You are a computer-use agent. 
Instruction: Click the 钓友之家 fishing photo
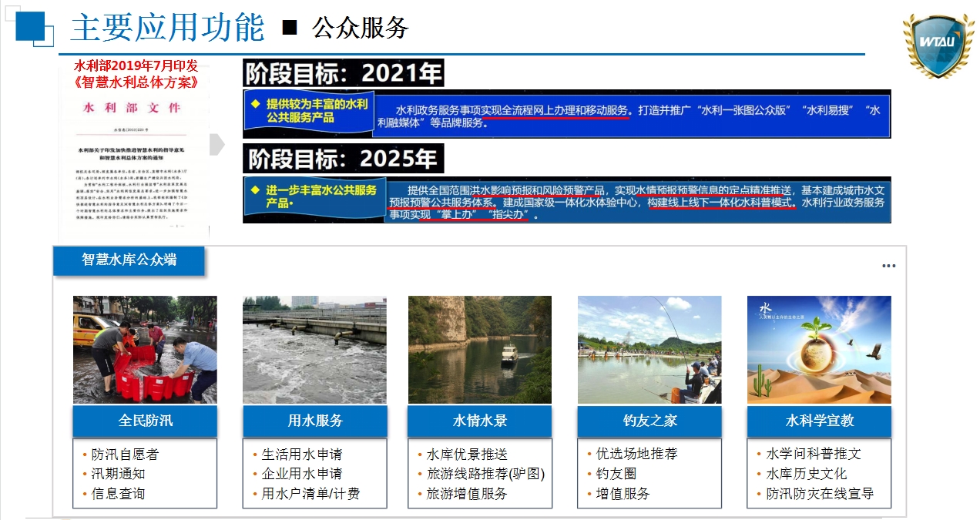tap(649, 349)
